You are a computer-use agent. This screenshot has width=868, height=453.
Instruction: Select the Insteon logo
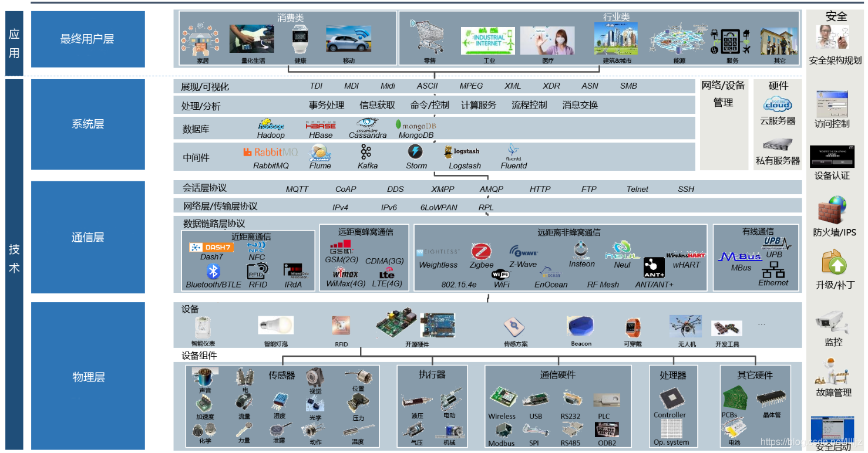(581, 250)
